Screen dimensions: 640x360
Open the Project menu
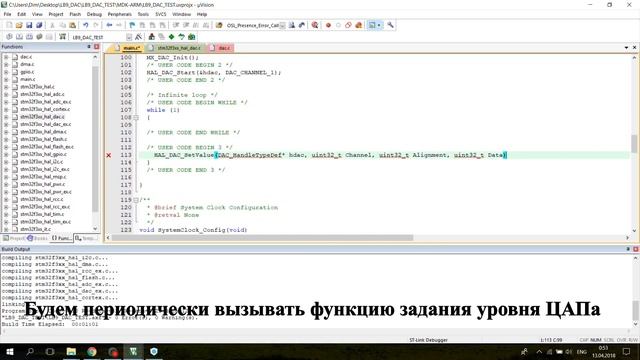coord(56,14)
